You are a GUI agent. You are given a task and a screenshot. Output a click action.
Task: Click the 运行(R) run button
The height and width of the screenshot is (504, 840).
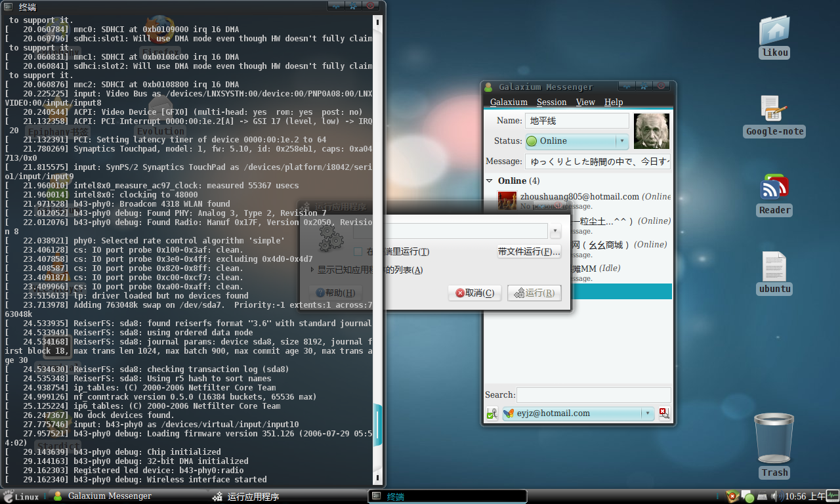point(534,293)
